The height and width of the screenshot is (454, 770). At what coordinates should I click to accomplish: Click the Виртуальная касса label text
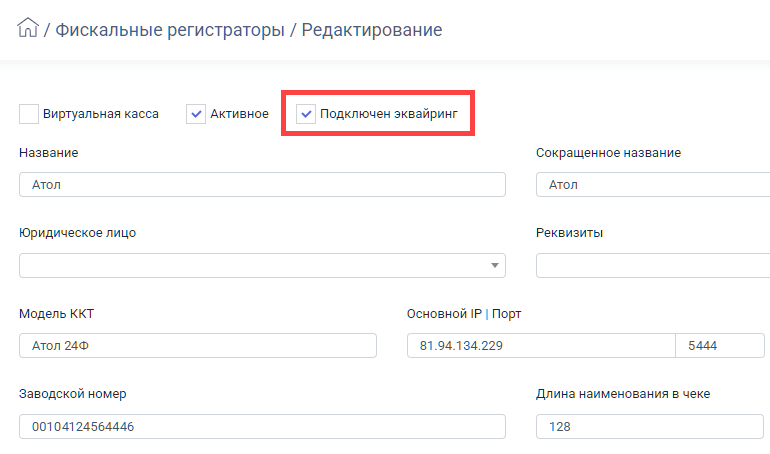tap(101, 114)
